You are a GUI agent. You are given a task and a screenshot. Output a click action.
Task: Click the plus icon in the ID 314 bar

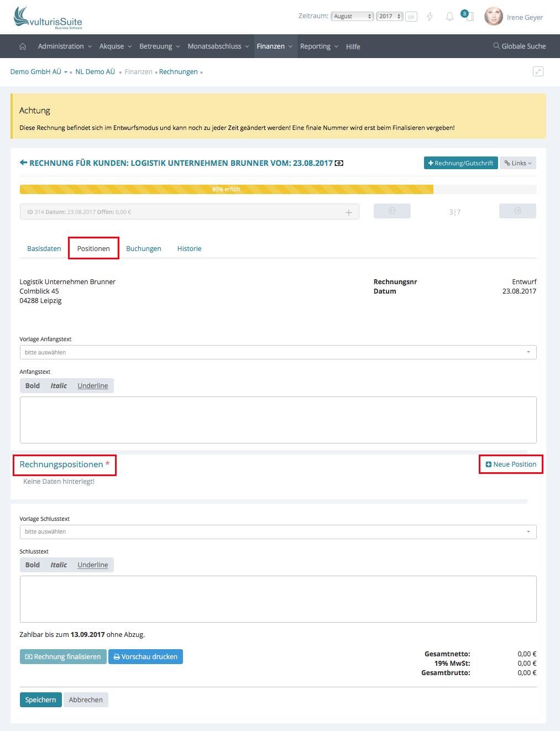349,212
